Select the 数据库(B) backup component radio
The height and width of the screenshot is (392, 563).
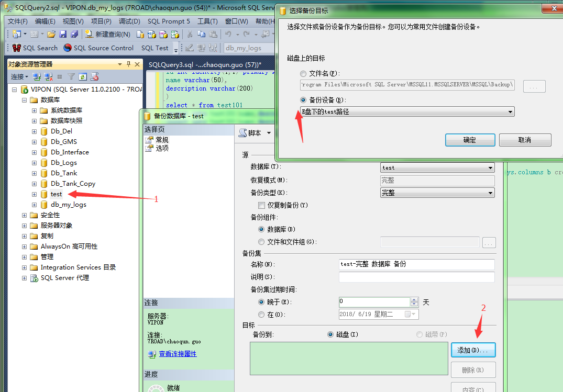[x=261, y=229]
